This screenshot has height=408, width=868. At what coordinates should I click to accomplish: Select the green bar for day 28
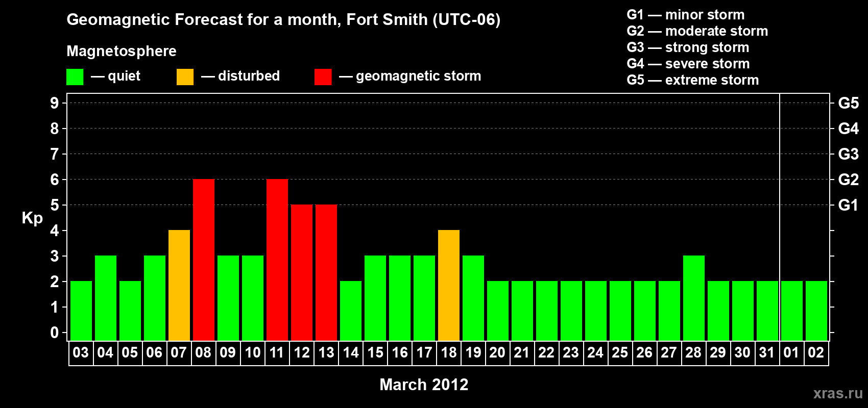(x=694, y=298)
